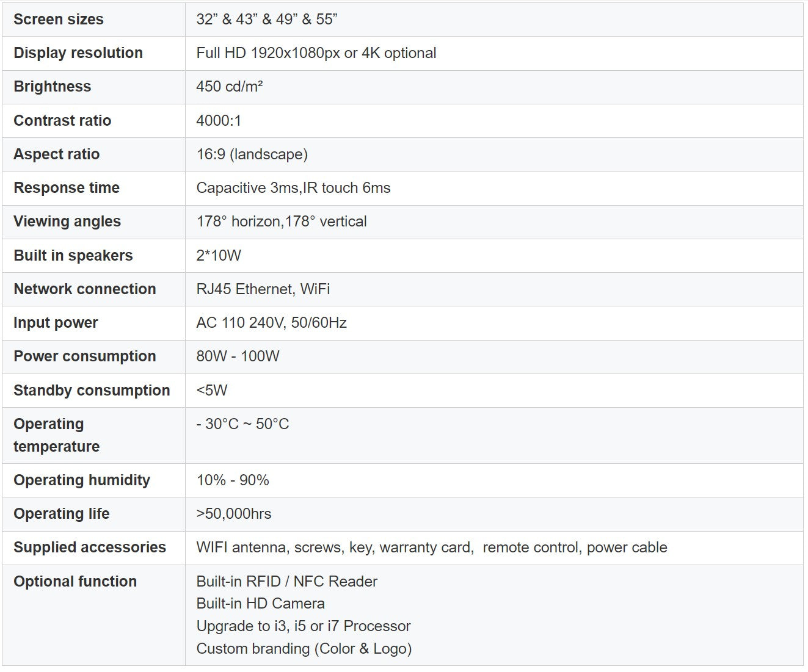Click the RJ45 Ethernet, WiFi value
808x672 pixels.
pyautogui.click(x=263, y=289)
